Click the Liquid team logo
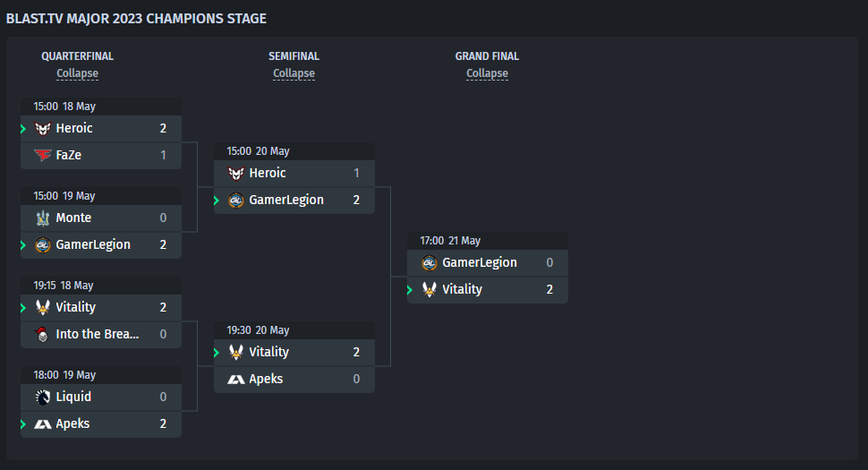 pyautogui.click(x=43, y=397)
